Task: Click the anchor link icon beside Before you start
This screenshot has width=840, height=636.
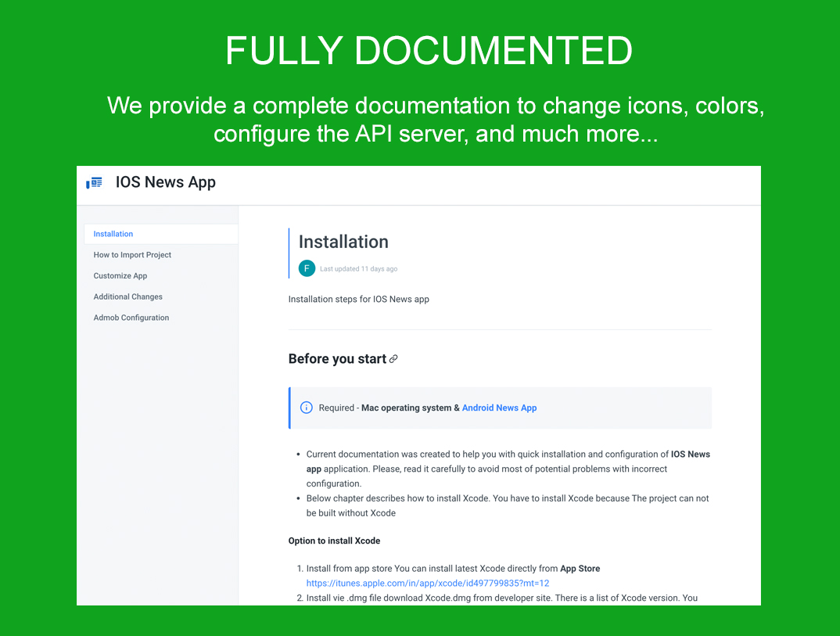Action: 393,359
